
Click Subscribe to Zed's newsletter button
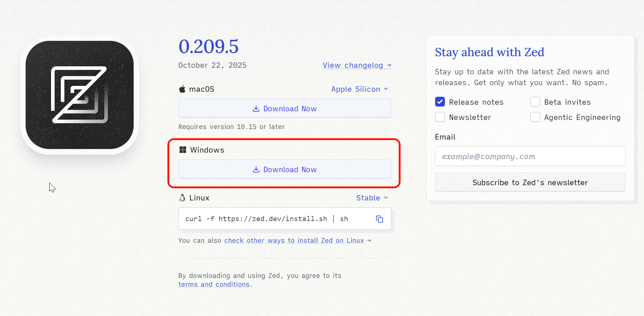(x=530, y=182)
